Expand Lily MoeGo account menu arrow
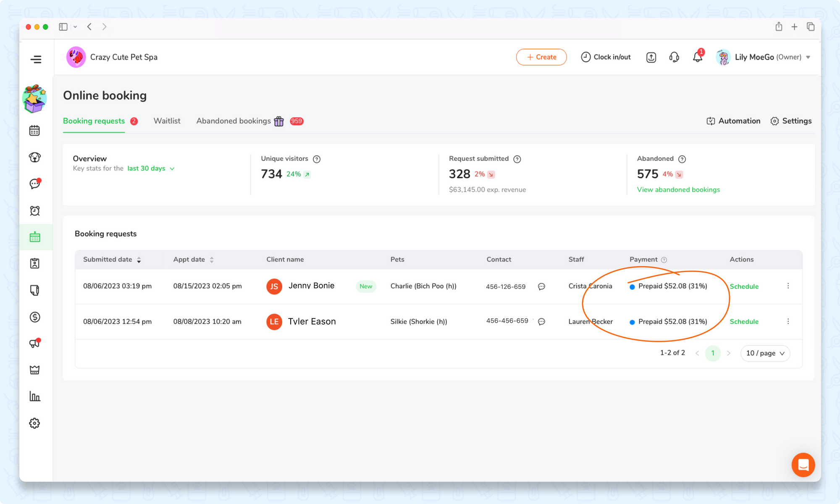The width and height of the screenshot is (840, 504). point(808,57)
